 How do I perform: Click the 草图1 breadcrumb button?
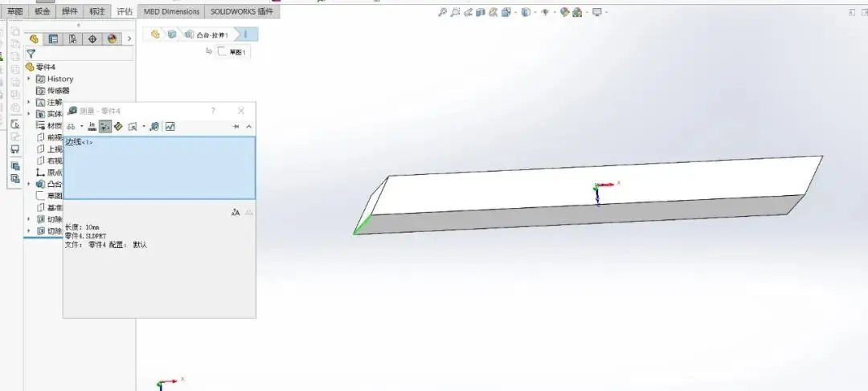pyautogui.click(x=234, y=51)
